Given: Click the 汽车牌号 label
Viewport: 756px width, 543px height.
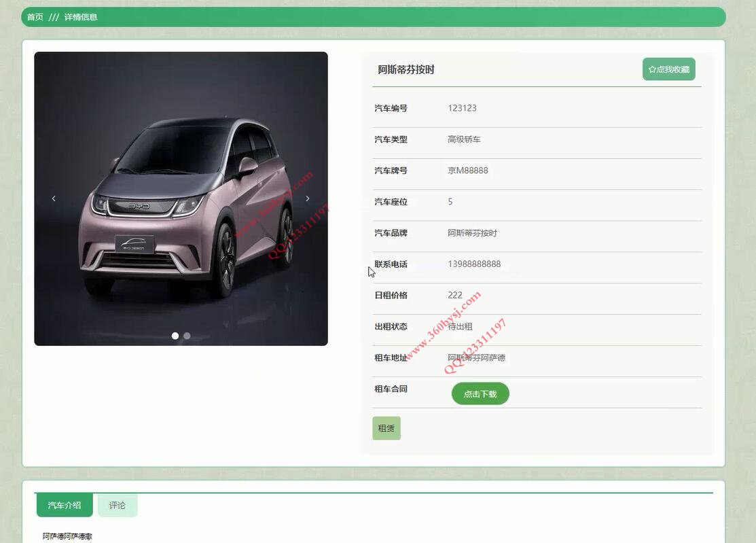Looking at the screenshot, I should tap(391, 170).
